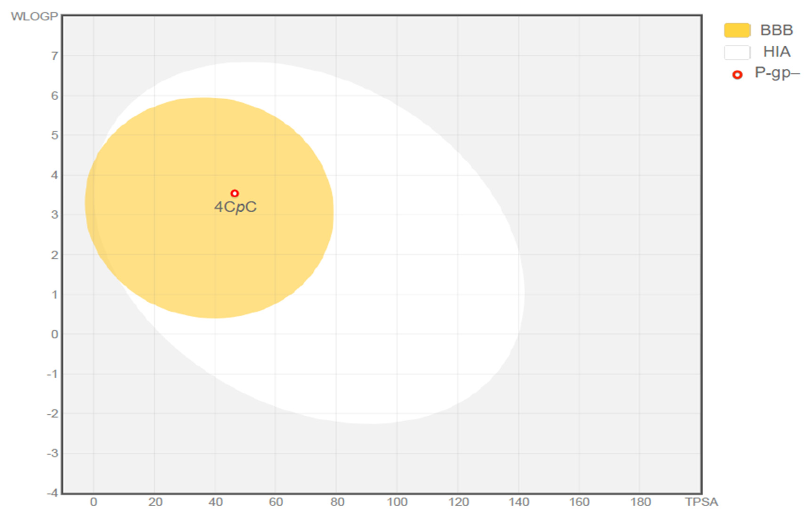The width and height of the screenshot is (812, 514).
Task: Click the 180 tick on TPSA axis
Action: click(640, 502)
